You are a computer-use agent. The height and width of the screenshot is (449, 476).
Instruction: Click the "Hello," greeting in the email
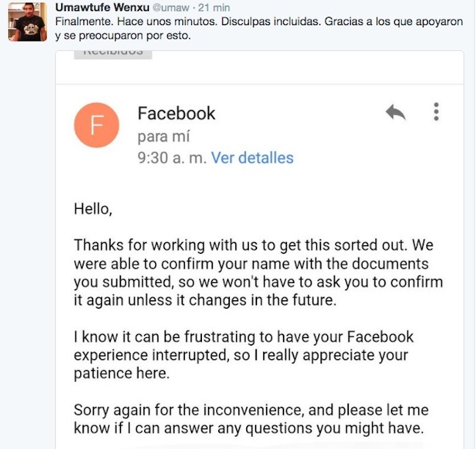pos(92,209)
